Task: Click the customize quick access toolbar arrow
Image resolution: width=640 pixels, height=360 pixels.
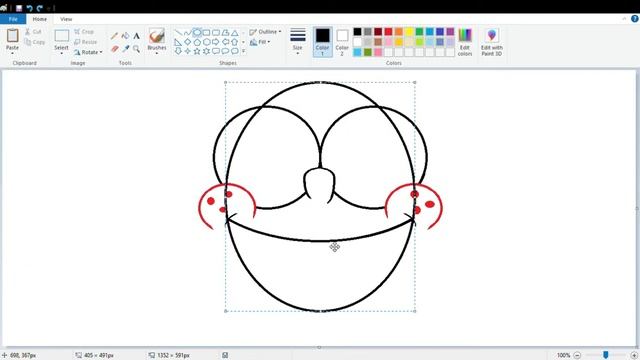Action: [49, 8]
